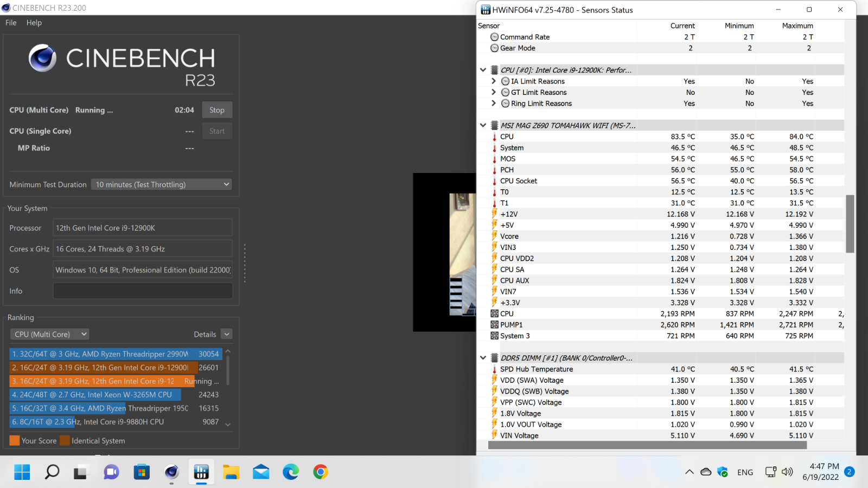Image resolution: width=868 pixels, height=488 pixels.
Task: Stop the running Multi Core test
Action: [217, 110]
